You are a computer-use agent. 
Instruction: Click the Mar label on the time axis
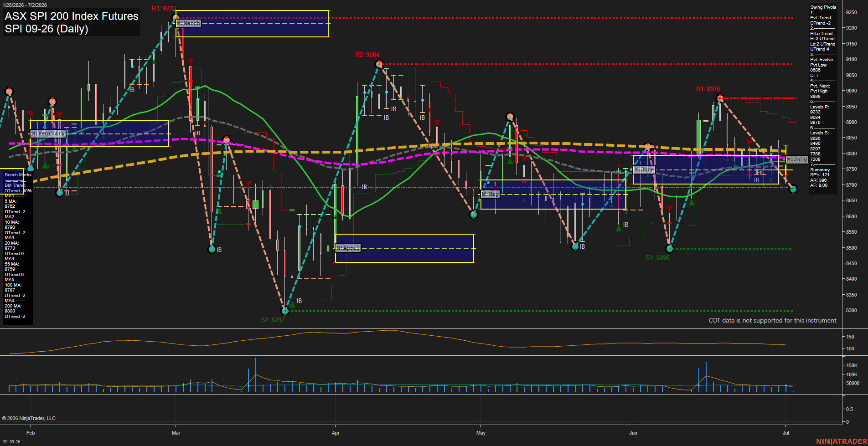click(176, 433)
